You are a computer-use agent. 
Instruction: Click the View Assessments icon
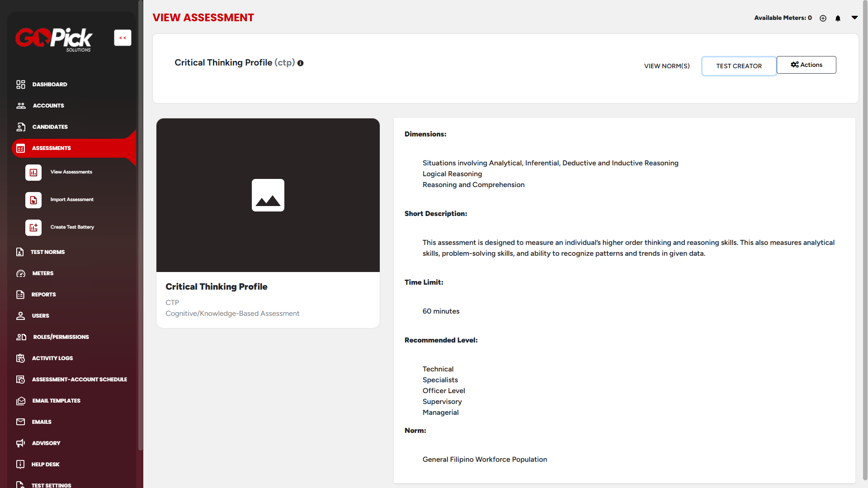tap(33, 173)
